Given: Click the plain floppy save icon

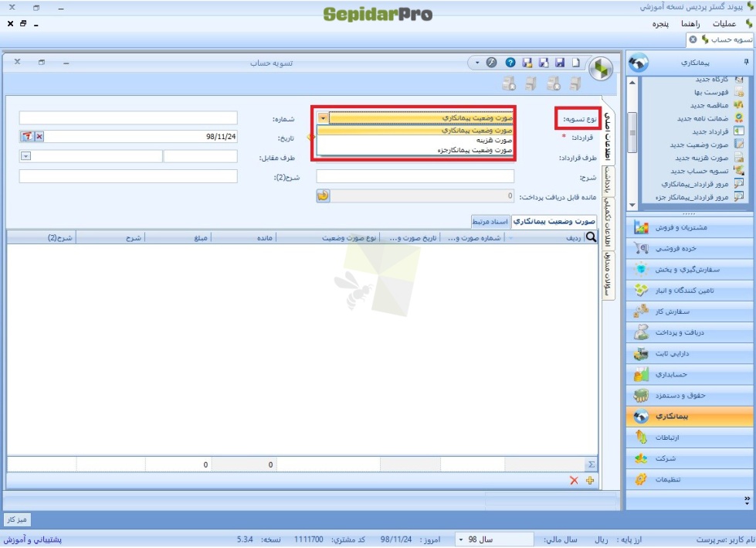Looking at the screenshot, I should 560,63.
